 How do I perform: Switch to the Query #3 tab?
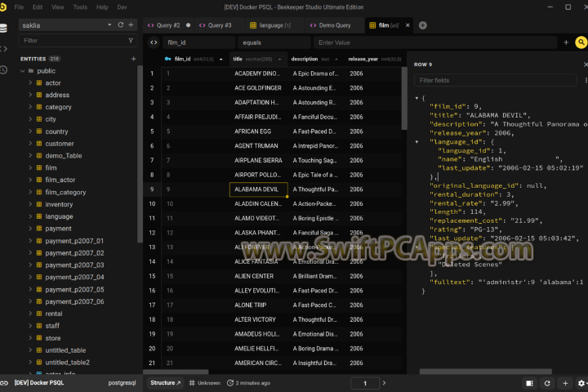tap(220, 25)
